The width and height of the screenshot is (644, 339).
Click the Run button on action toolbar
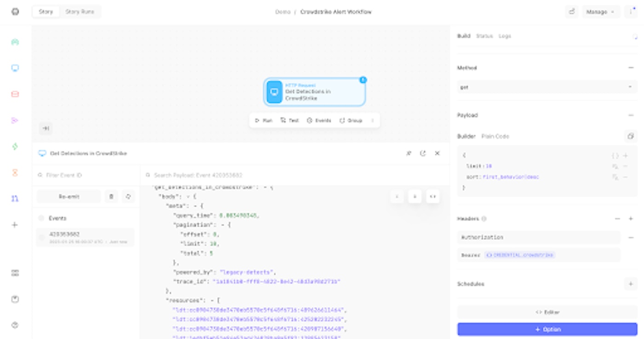coord(264,121)
